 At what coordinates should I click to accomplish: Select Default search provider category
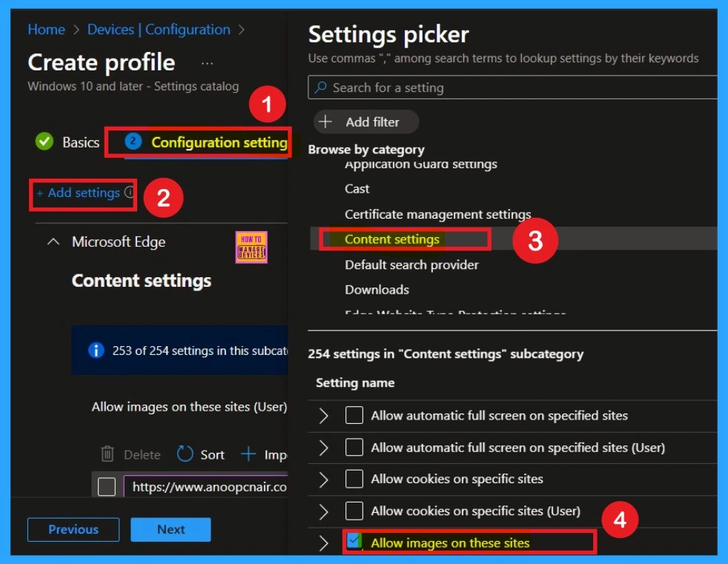411,265
